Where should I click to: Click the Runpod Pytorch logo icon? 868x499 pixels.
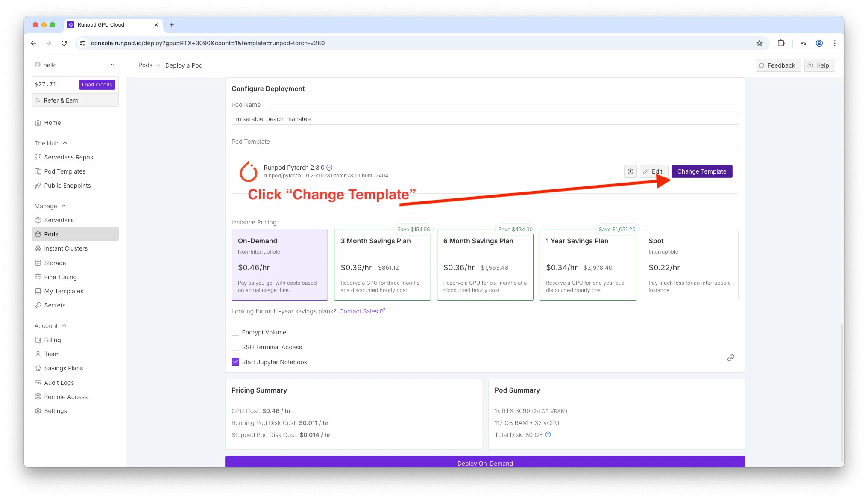[249, 171]
